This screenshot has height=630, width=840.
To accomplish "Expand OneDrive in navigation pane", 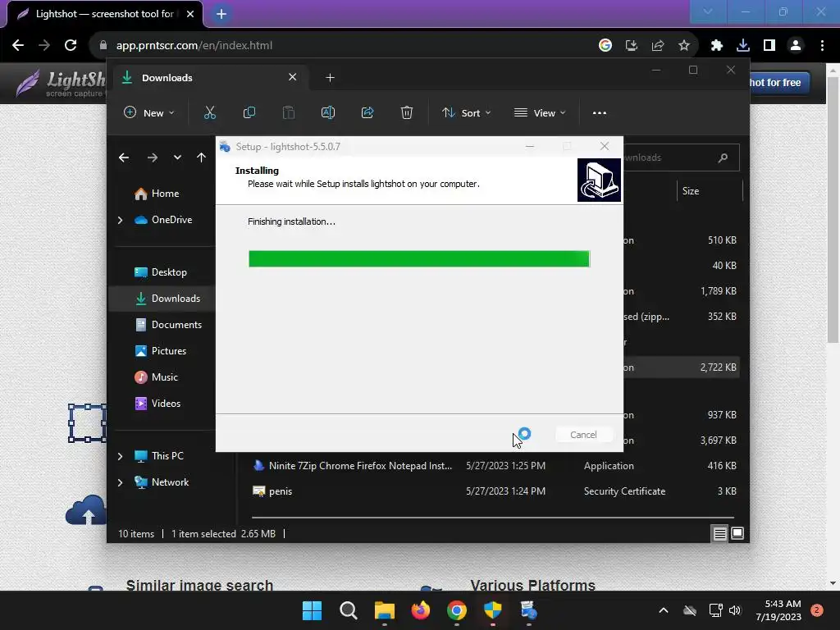I will click(120, 220).
